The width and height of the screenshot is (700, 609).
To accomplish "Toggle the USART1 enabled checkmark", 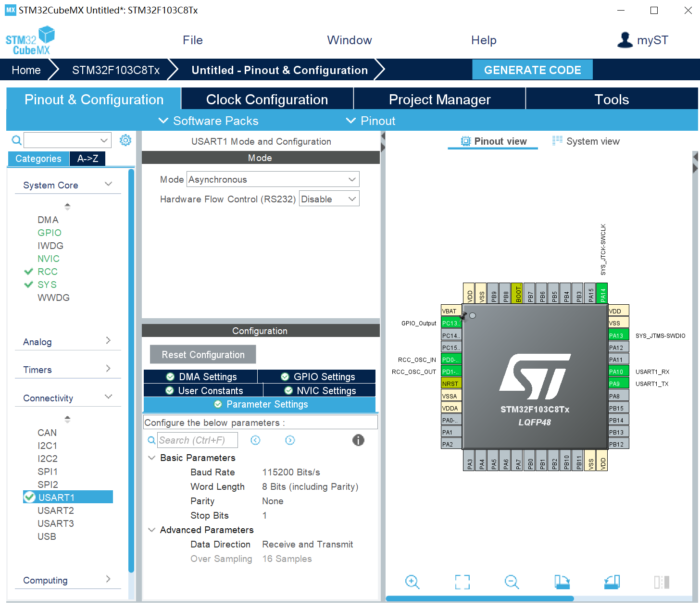I will tap(30, 497).
